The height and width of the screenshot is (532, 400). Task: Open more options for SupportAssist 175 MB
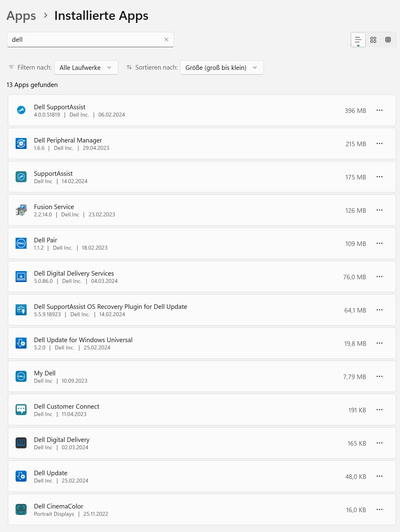point(380,177)
